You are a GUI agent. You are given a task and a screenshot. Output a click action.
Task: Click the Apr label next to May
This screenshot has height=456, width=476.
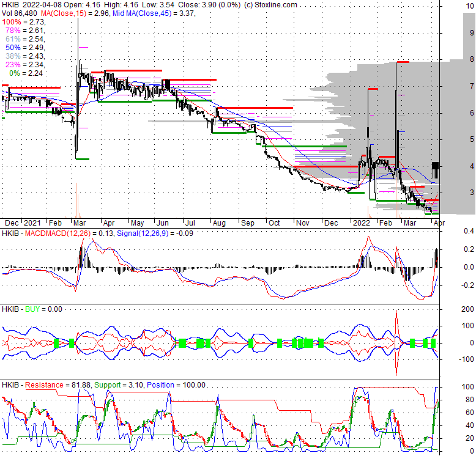click(x=109, y=223)
